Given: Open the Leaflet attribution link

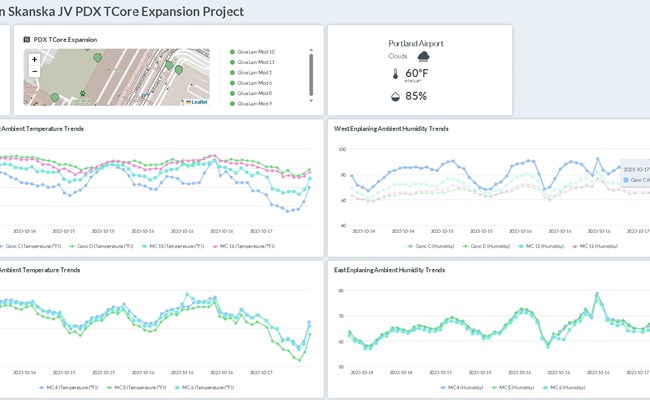Looking at the screenshot, I should (x=199, y=102).
